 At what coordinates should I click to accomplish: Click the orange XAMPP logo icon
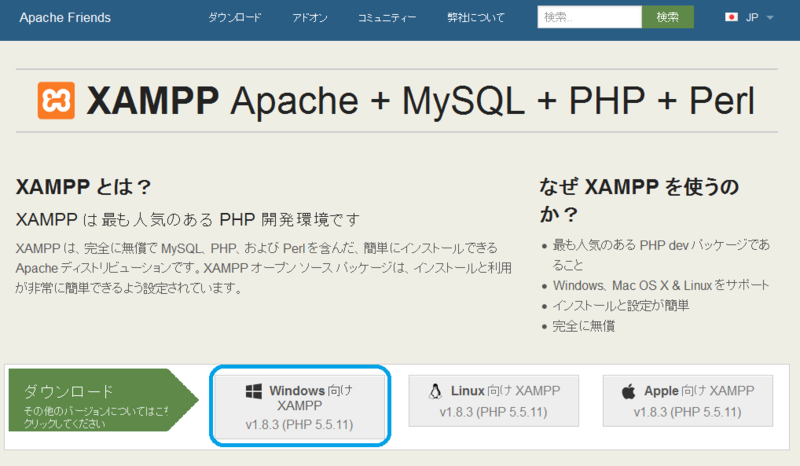click(x=56, y=101)
